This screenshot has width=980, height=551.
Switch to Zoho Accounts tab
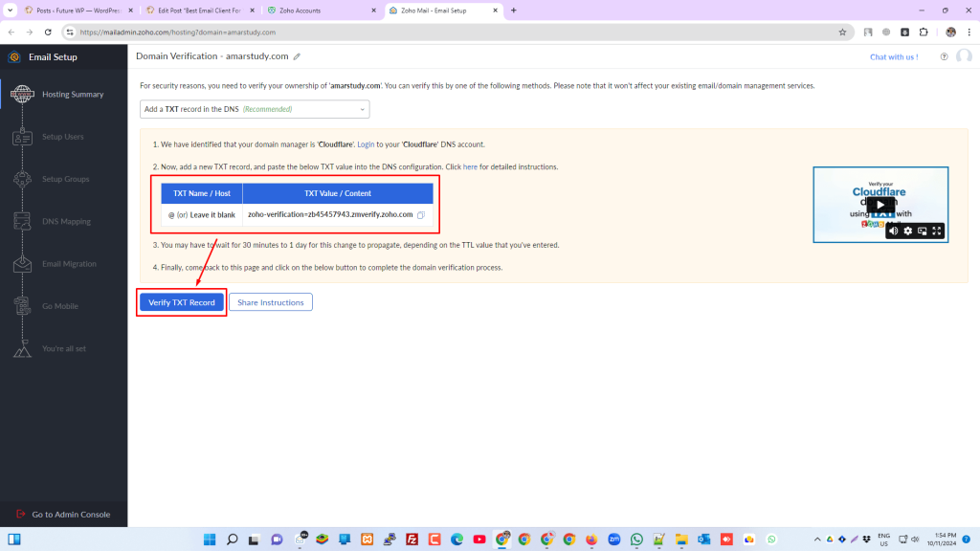tap(322, 11)
